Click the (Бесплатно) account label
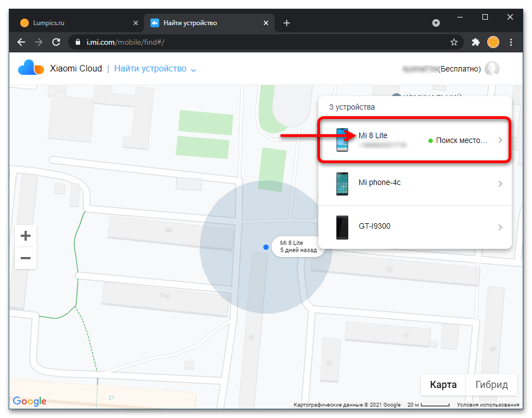The height and width of the screenshot is (418, 532). (460, 69)
